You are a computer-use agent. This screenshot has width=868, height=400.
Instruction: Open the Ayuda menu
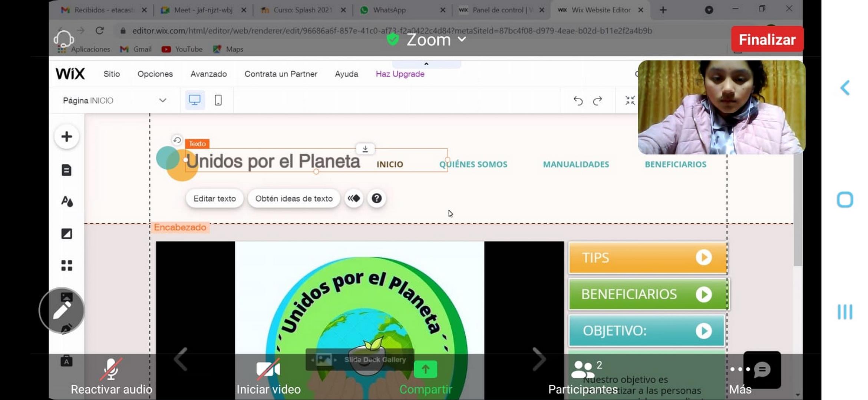(x=346, y=74)
